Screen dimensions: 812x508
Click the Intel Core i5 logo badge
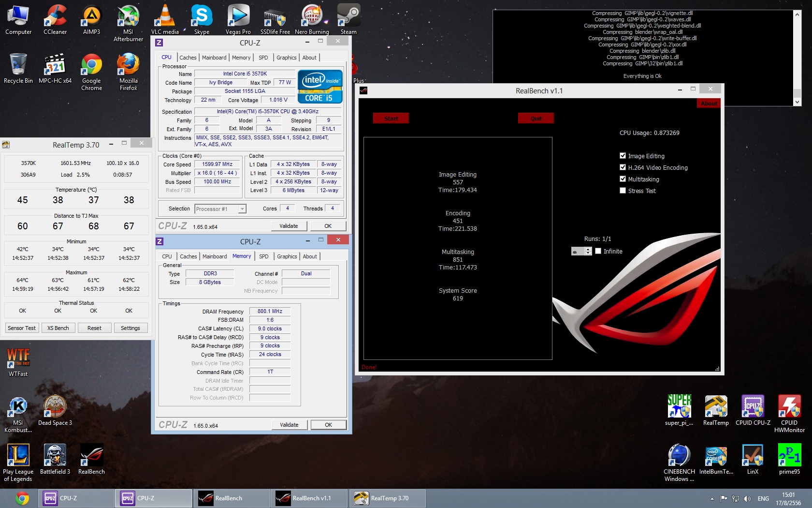click(x=320, y=87)
